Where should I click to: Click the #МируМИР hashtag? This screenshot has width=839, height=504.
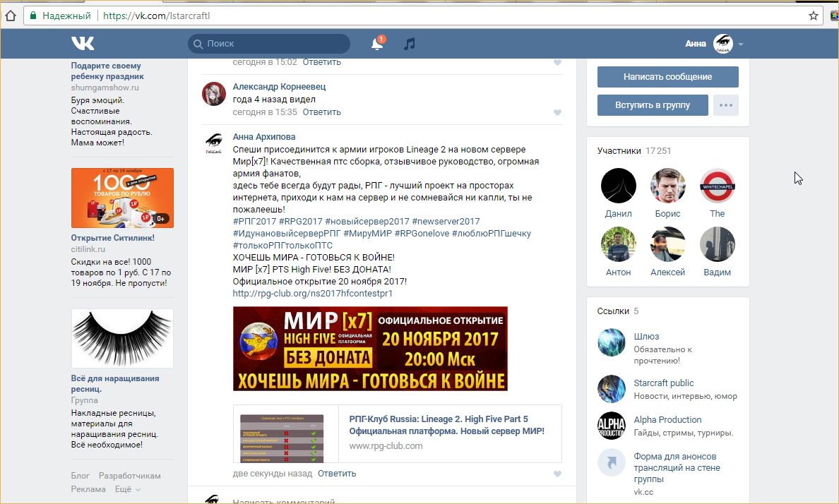tap(368, 233)
